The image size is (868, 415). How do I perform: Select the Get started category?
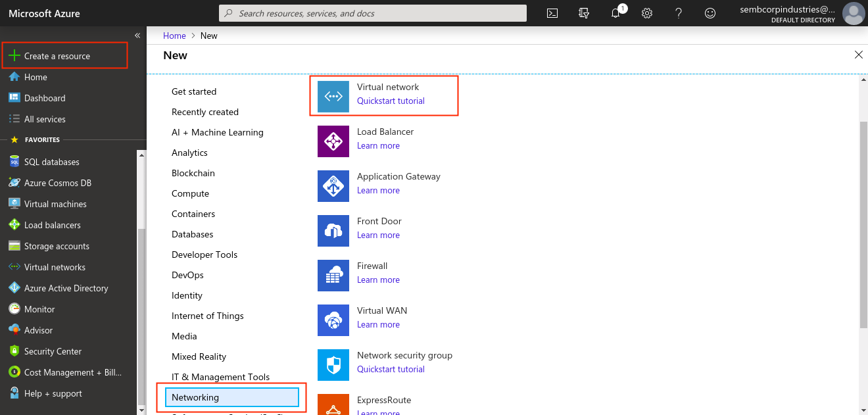point(194,91)
